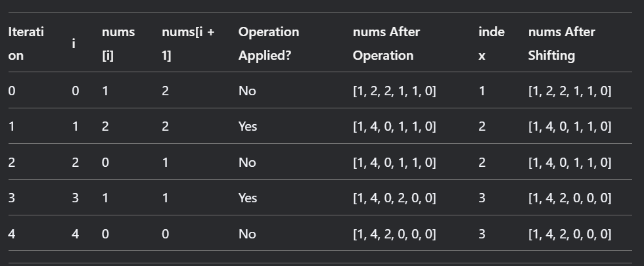Image resolution: width=644 pixels, height=266 pixels.
Task: Click iteration 1's nums After Operation array
Action: click(x=394, y=126)
